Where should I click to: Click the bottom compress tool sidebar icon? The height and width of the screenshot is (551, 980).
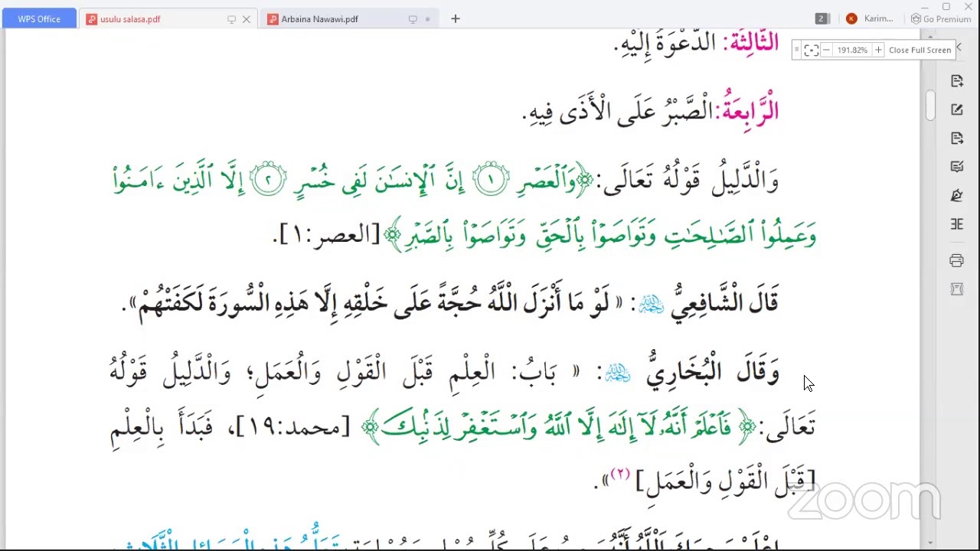pyautogui.click(x=957, y=289)
